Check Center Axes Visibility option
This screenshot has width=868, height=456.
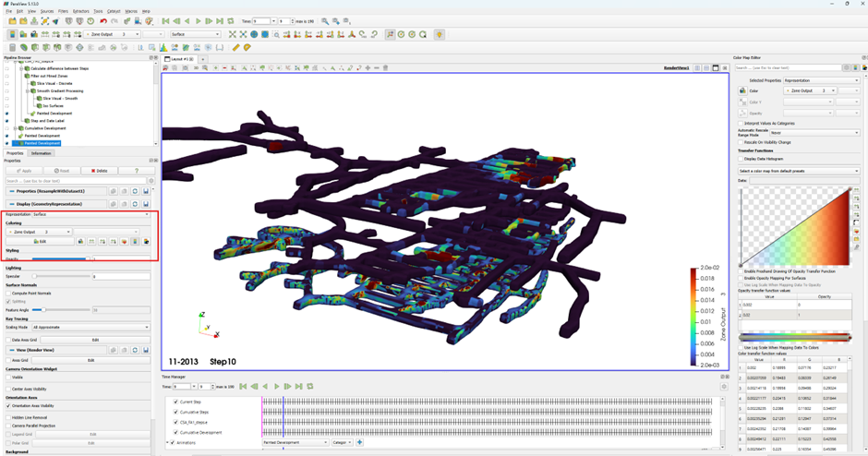tap(8, 389)
